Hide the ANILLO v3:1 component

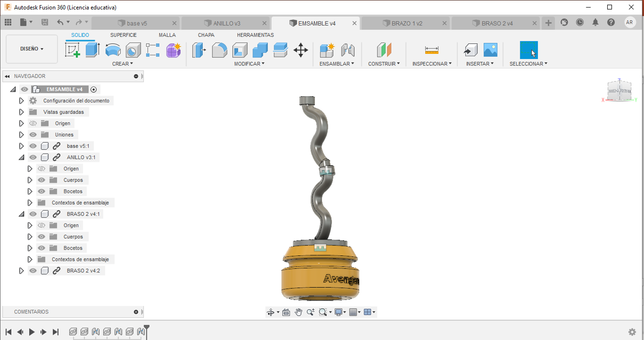(33, 157)
